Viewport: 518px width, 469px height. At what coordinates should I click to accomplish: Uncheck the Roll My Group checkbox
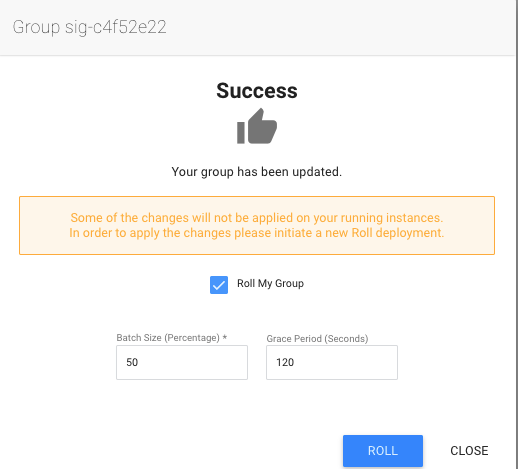tap(219, 285)
